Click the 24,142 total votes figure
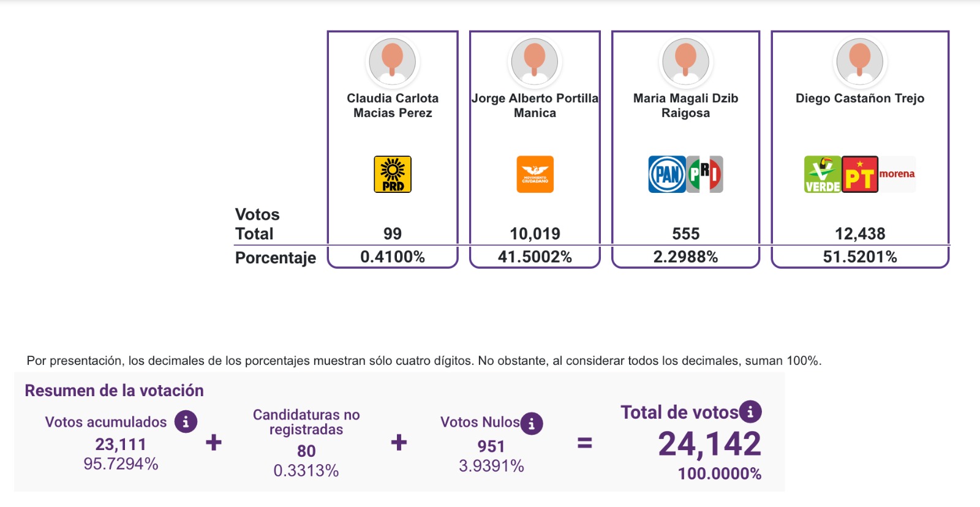This screenshot has width=980, height=507. point(709,444)
